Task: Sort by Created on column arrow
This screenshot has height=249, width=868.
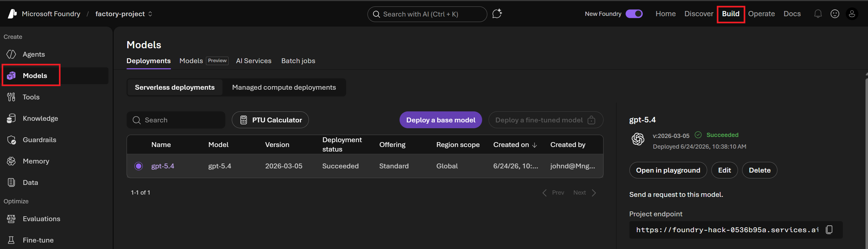Action: (535, 145)
